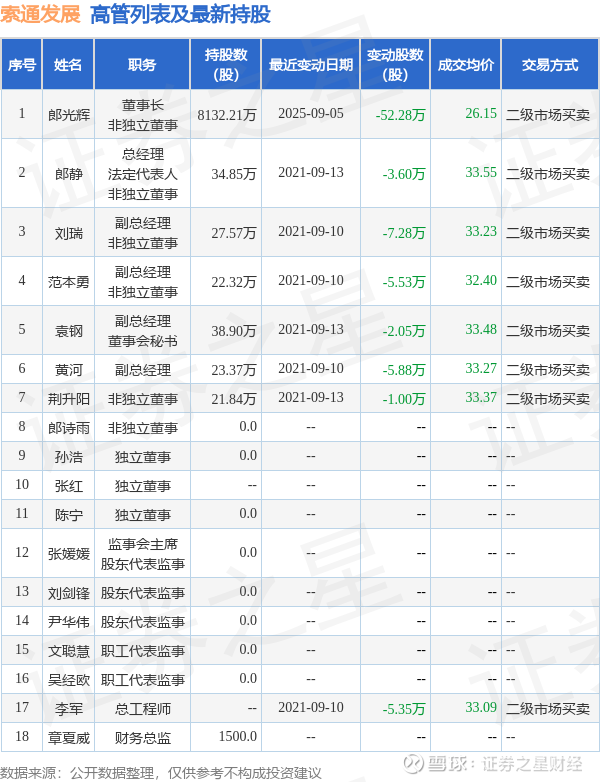Click the average price 33.48
Screen dimensions: 600x782
[x=481, y=330]
